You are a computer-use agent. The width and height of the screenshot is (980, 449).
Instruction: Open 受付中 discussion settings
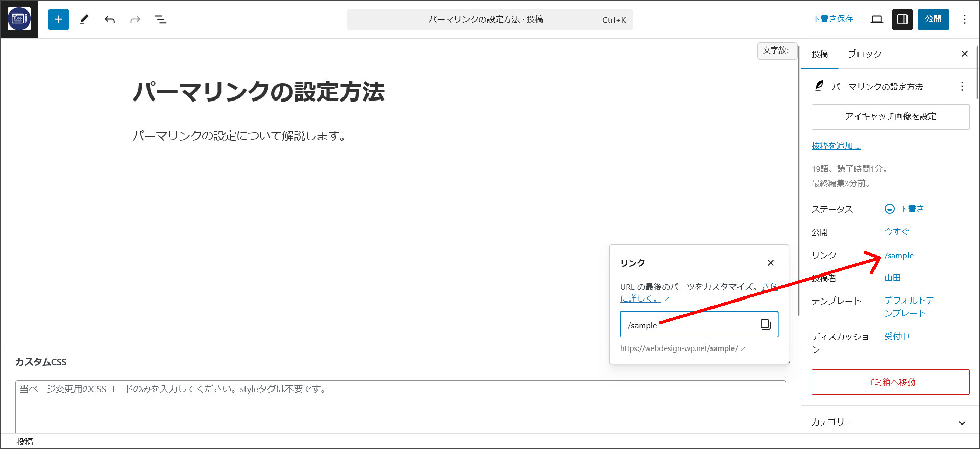pyautogui.click(x=897, y=336)
